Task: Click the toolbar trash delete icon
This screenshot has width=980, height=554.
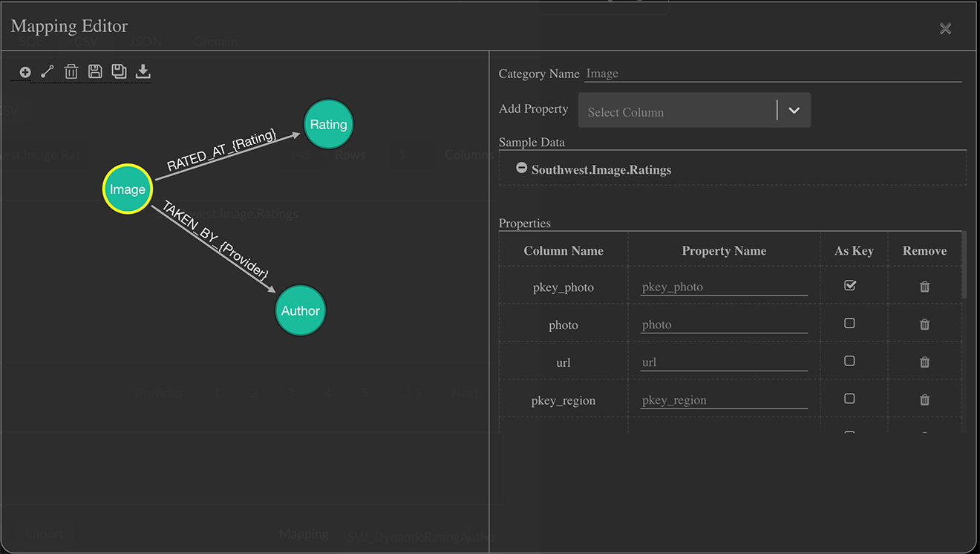Action: 71,72
